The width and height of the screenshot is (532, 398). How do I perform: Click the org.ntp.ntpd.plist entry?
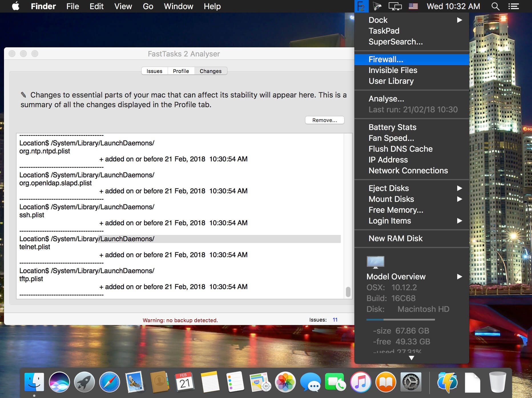[45, 151]
